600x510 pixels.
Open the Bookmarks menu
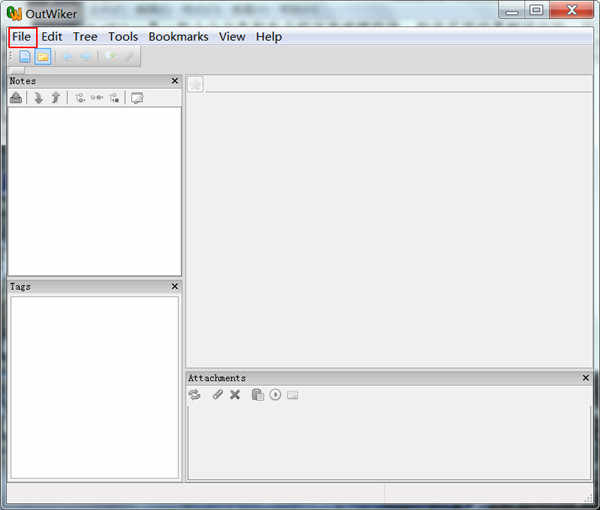tap(178, 37)
